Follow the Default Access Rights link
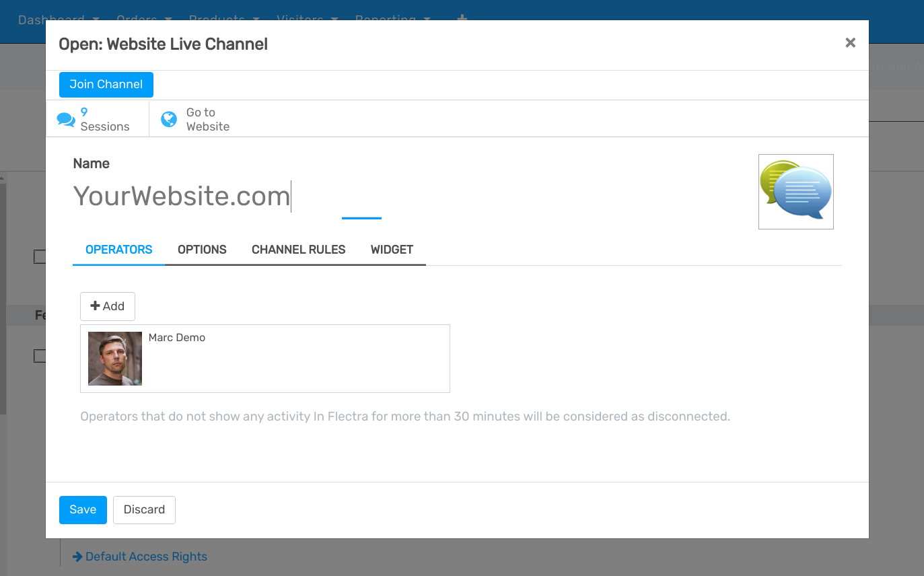Viewport: 924px width, 576px height. [x=145, y=556]
